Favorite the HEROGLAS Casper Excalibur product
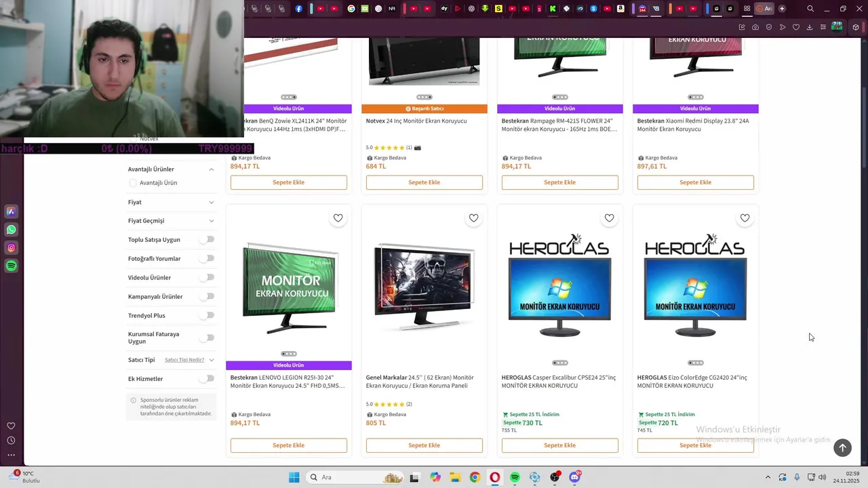This screenshot has height=488, width=868. (x=609, y=218)
